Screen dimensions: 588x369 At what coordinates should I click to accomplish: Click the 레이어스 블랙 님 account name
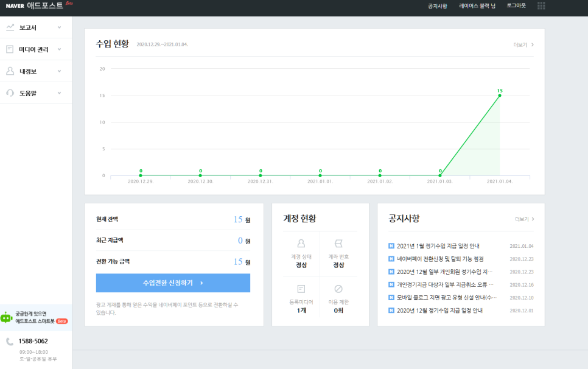tap(477, 6)
